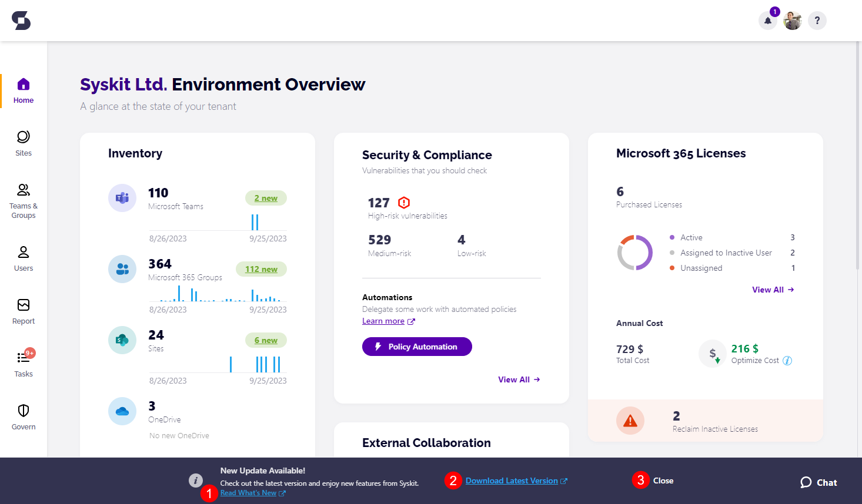Open the Chat widget
862x504 pixels.
(x=818, y=482)
